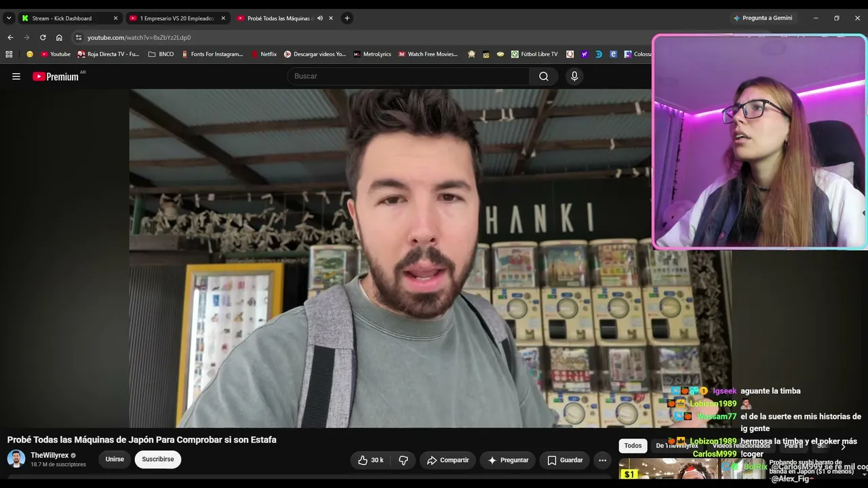868x488 pixels.
Task: Open the browser home page
Action: [x=59, y=37]
